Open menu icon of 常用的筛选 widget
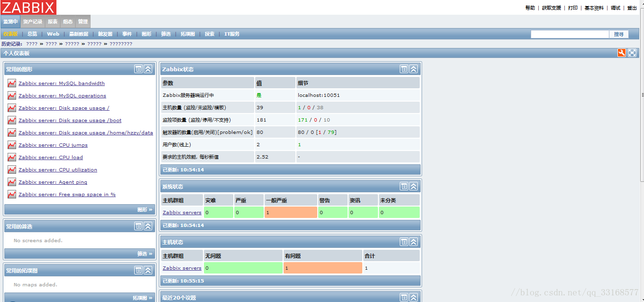 [138, 226]
